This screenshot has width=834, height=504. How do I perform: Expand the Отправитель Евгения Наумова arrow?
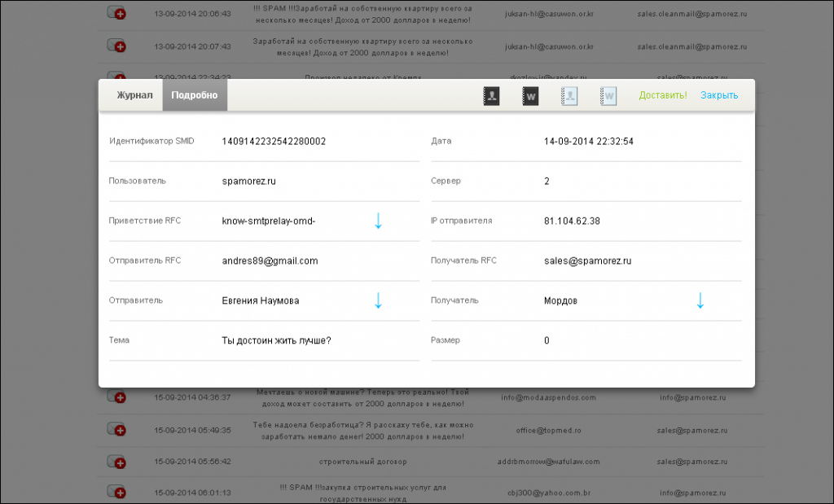click(378, 300)
